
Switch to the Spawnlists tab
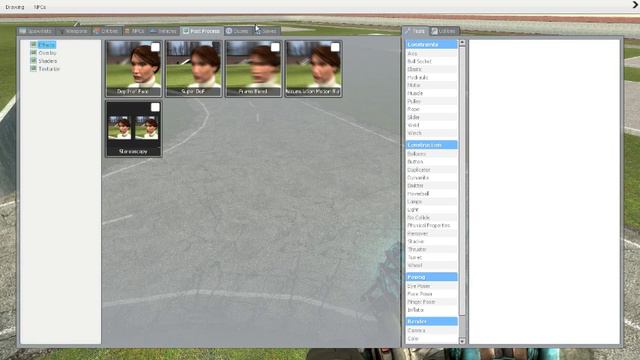click(x=36, y=31)
